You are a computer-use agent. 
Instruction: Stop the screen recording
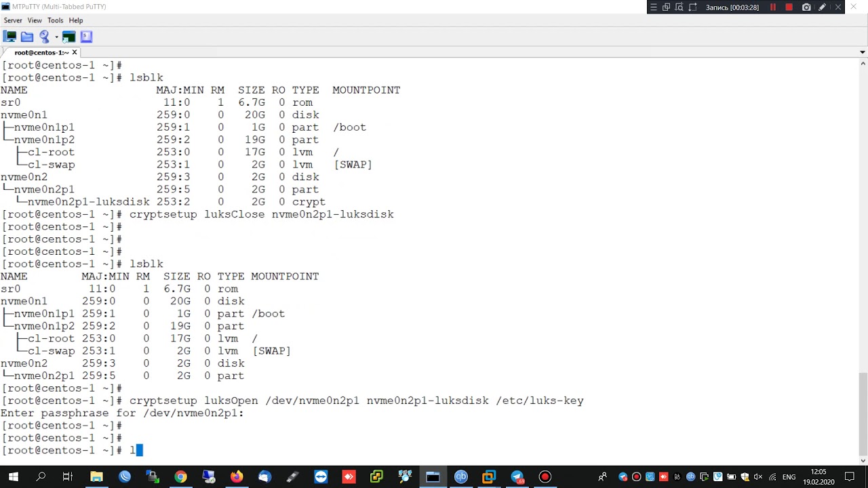(x=789, y=7)
